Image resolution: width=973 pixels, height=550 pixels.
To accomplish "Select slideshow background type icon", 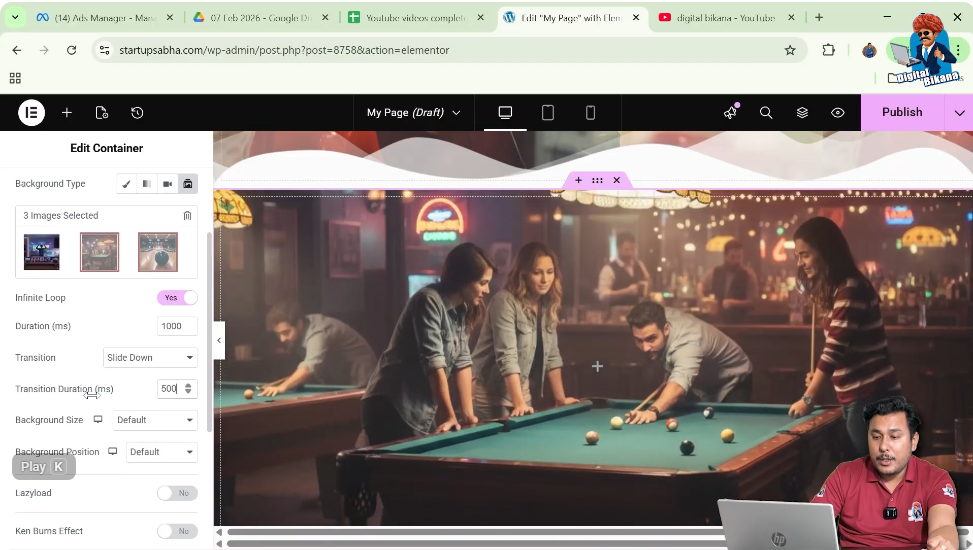I will pyautogui.click(x=188, y=184).
